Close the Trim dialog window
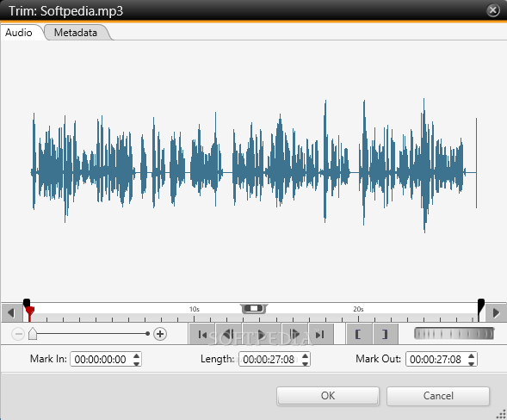 click(x=492, y=10)
